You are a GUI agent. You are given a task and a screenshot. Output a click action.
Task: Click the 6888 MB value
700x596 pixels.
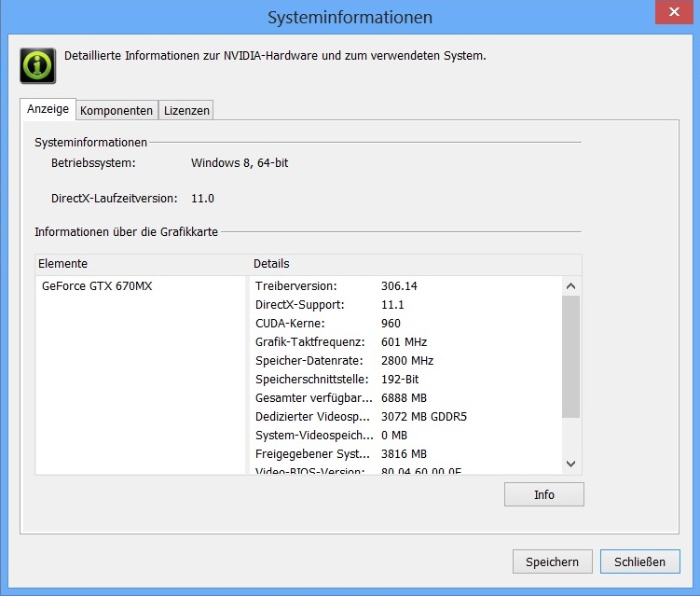click(404, 398)
